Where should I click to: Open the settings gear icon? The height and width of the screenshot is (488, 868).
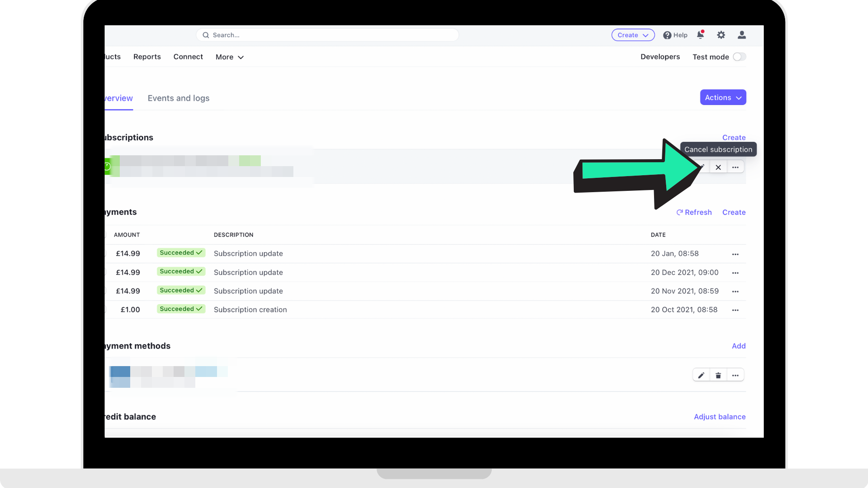[x=721, y=35]
